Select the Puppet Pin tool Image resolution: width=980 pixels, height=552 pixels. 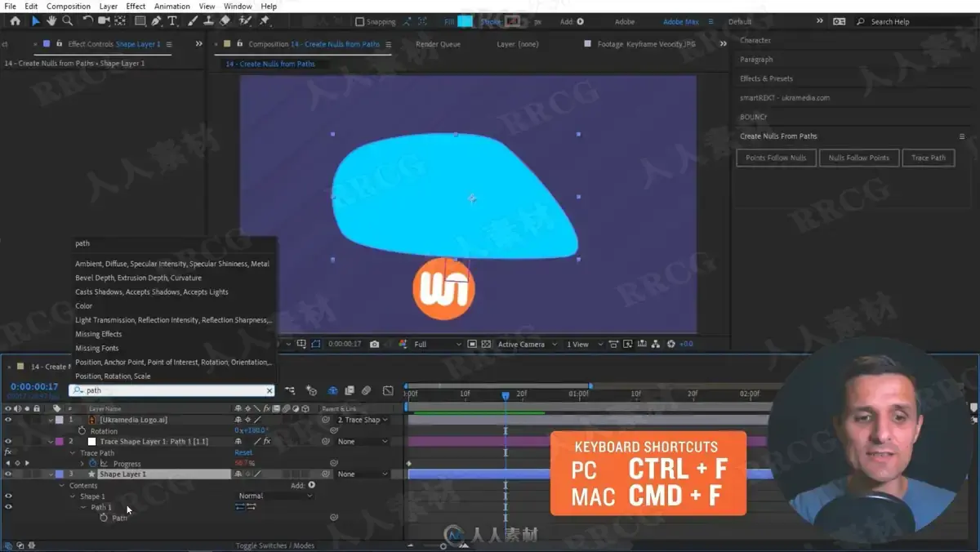tap(264, 21)
